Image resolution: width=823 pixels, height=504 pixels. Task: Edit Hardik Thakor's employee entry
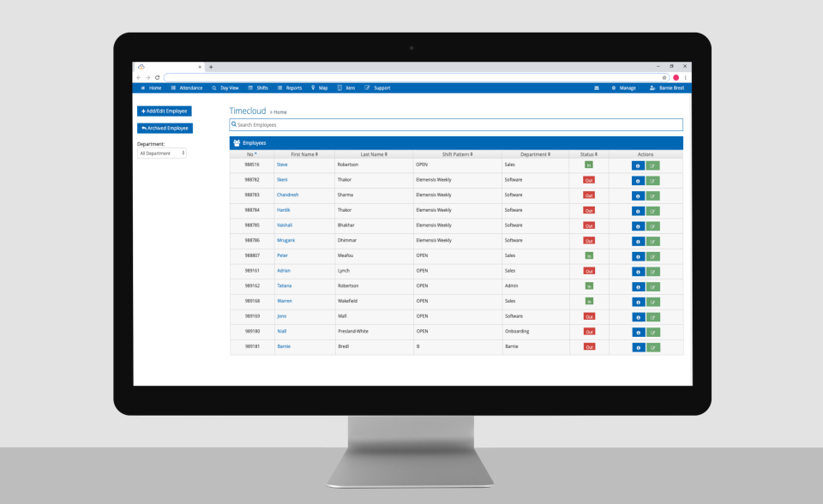tap(653, 212)
